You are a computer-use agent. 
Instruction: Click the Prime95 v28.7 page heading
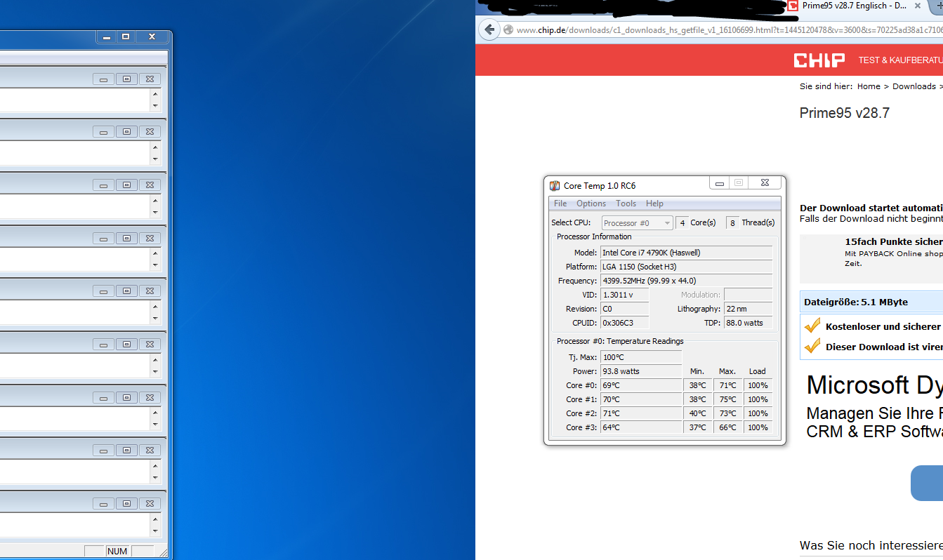(x=845, y=113)
